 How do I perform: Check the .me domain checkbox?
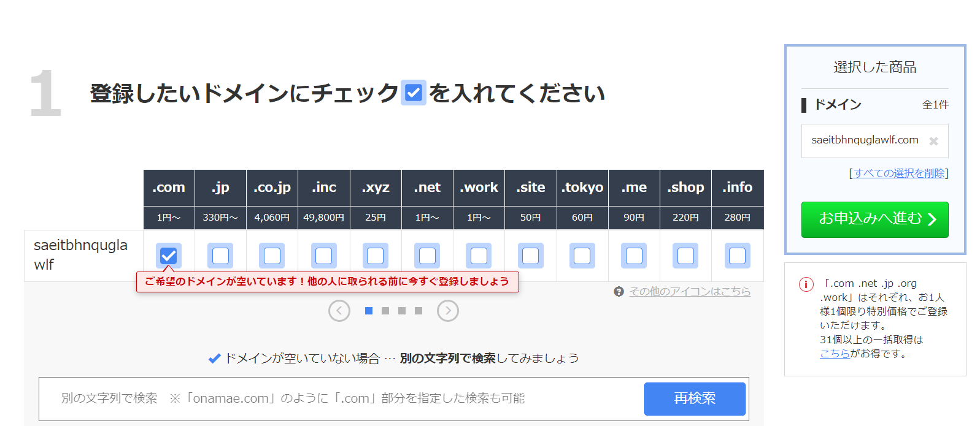[634, 256]
